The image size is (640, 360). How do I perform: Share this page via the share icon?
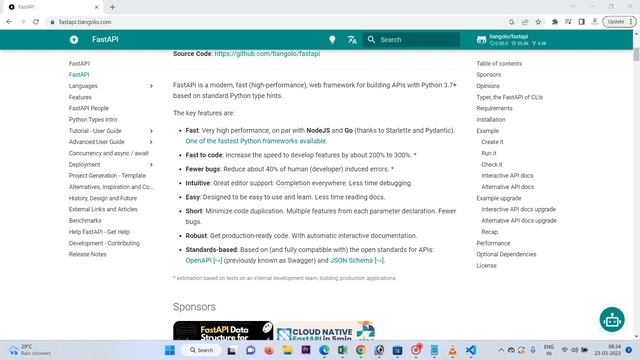pyautogui.click(x=525, y=22)
